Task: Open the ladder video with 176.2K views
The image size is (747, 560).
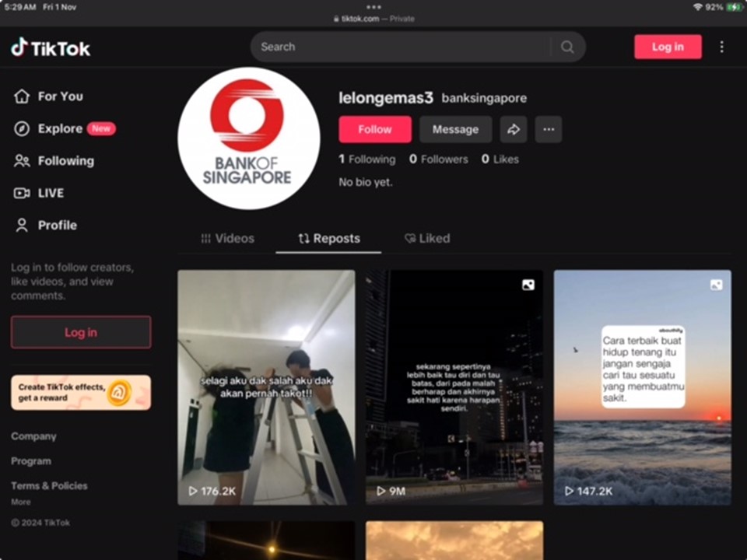Action: coord(266,387)
